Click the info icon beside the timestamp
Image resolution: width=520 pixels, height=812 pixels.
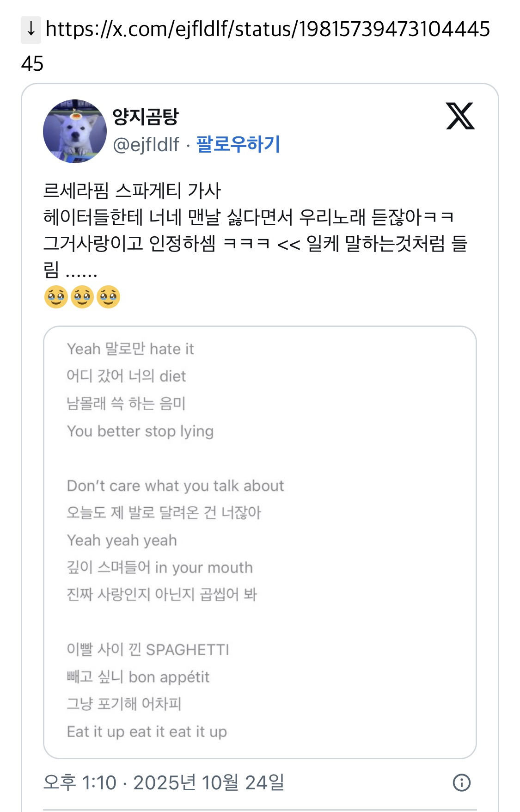coord(461,782)
